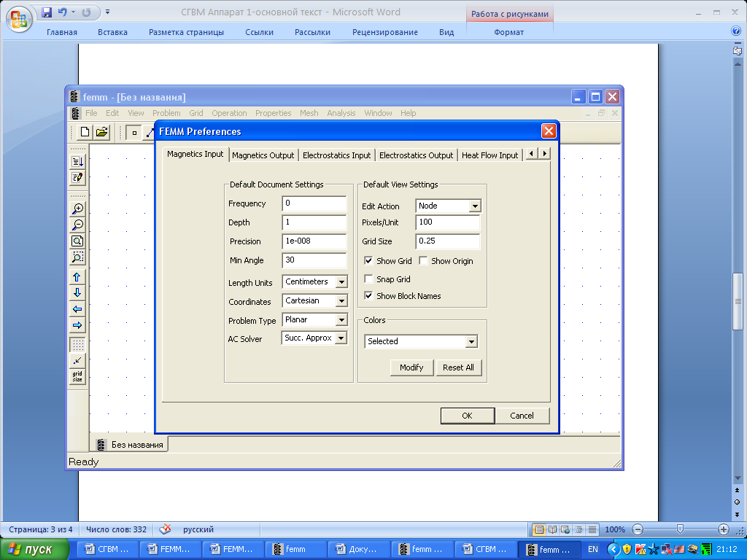This screenshot has height=560, width=747.
Task: Open the Colors Selected dropdown
Action: point(471,341)
